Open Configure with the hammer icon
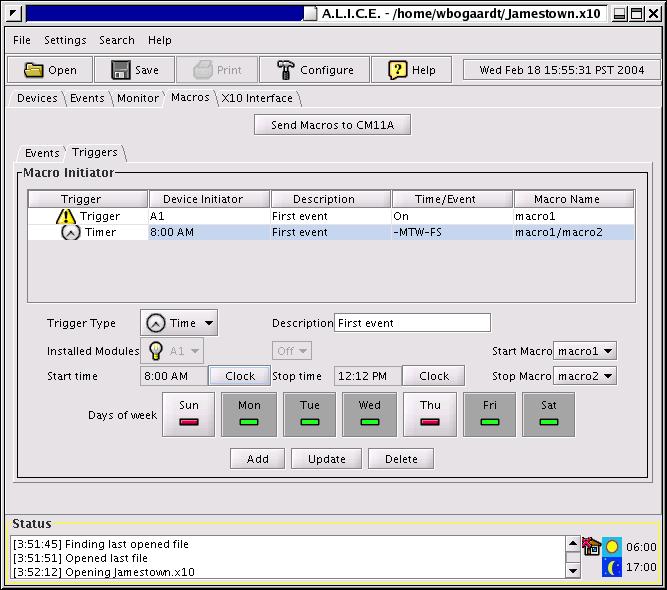 click(285, 70)
